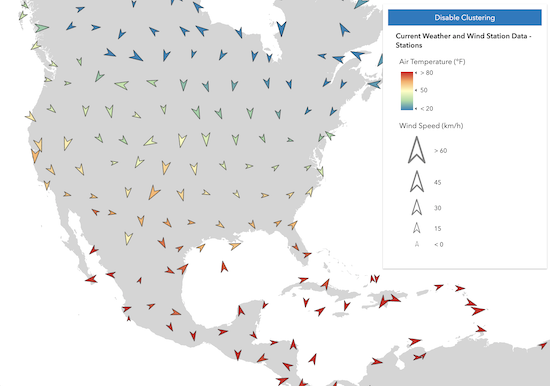550x386 pixels.
Task: Click the '> 80' temperature label
Action: pos(427,73)
